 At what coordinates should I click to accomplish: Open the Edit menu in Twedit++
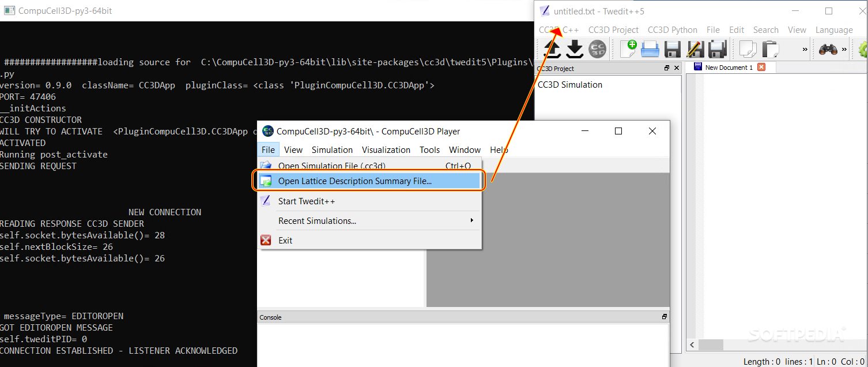(737, 29)
